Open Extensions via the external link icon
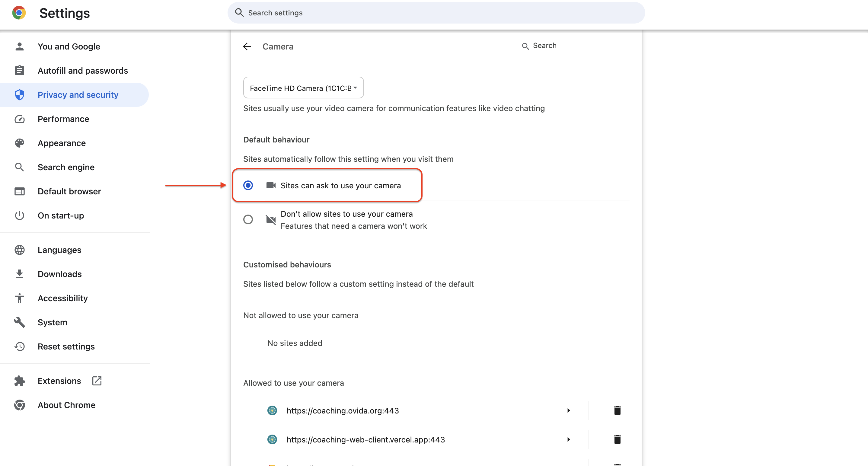Viewport: 868px width, 466px height. click(x=97, y=381)
